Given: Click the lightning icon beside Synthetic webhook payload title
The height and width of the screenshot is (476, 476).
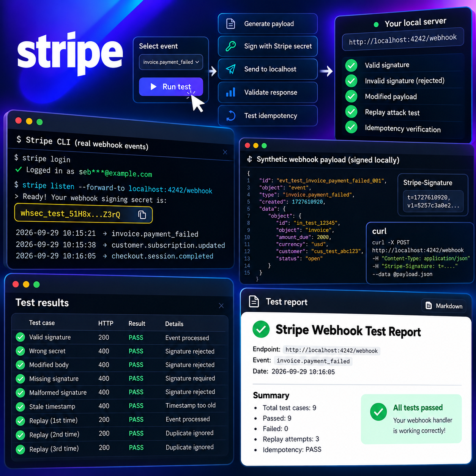Looking at the screenshot, I should (x=249, y=159).
